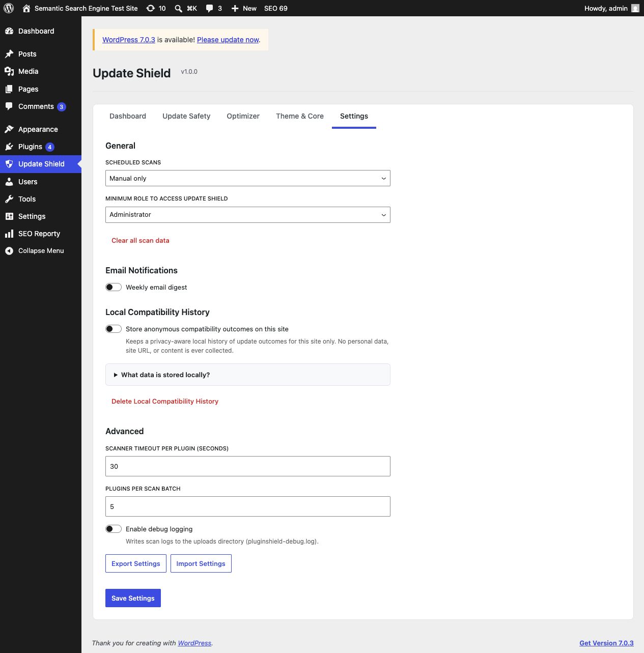Click the SEO Reporty chart icon

coord(9,234)
